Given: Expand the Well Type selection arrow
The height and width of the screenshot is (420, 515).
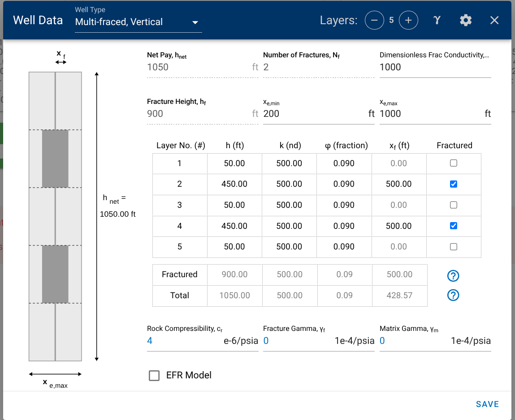Looking at the screenshot, I should point(195,22).
